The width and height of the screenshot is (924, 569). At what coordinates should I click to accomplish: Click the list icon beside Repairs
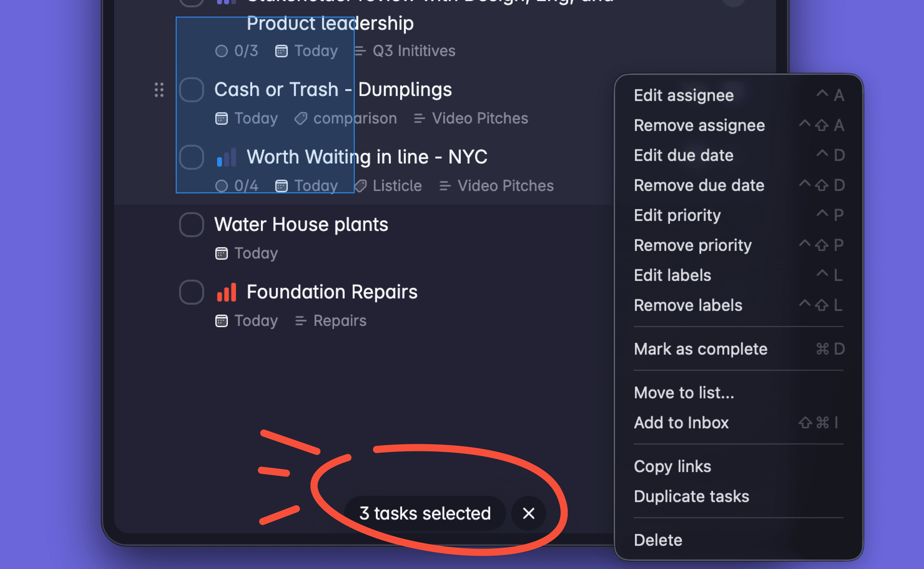300,321
